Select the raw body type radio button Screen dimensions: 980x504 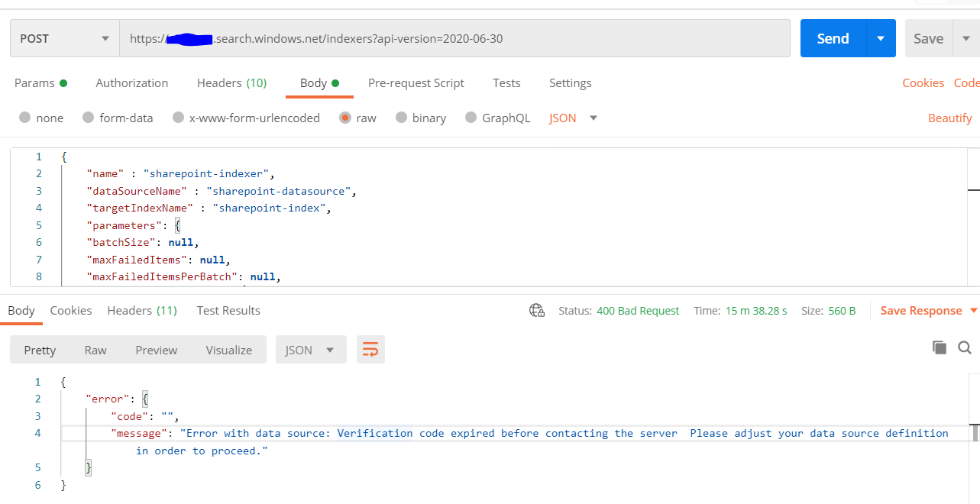point(345,118)
